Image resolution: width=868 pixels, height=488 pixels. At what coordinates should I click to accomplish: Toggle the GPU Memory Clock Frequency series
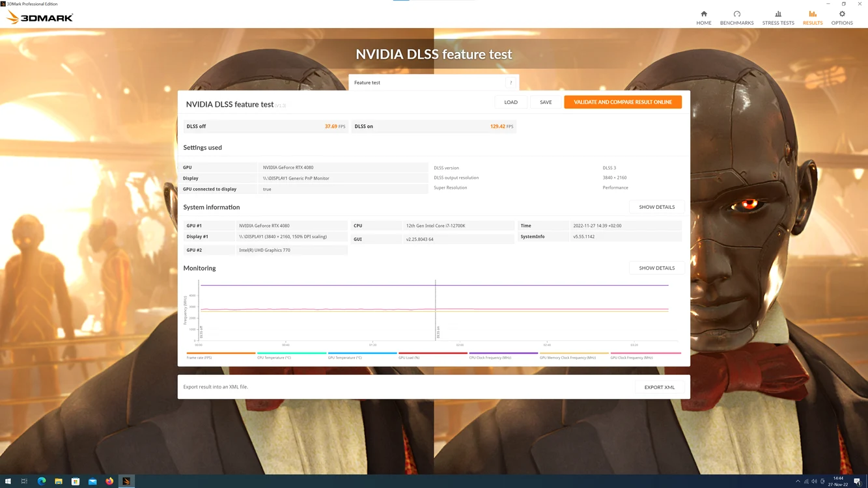[x=574, y=355]
